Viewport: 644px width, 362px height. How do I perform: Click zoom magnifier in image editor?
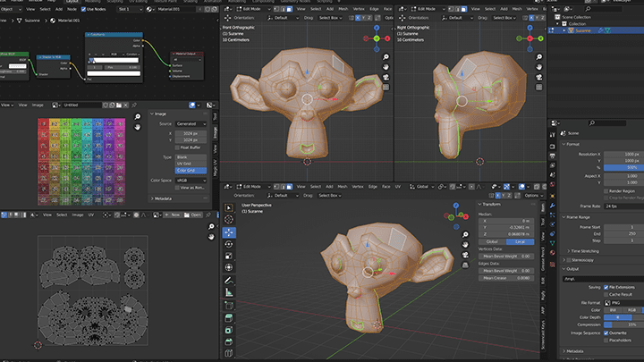click(137, 117)
